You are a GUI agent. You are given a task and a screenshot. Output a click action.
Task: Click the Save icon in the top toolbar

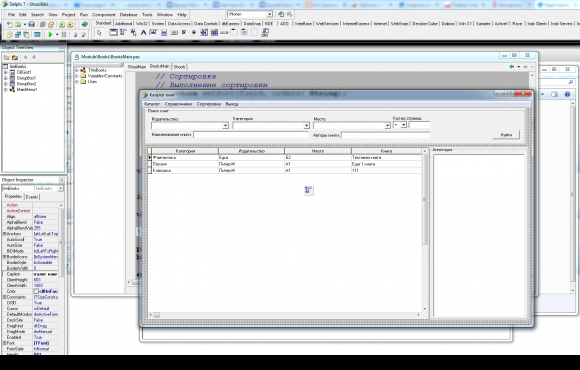tap(31, 24)
